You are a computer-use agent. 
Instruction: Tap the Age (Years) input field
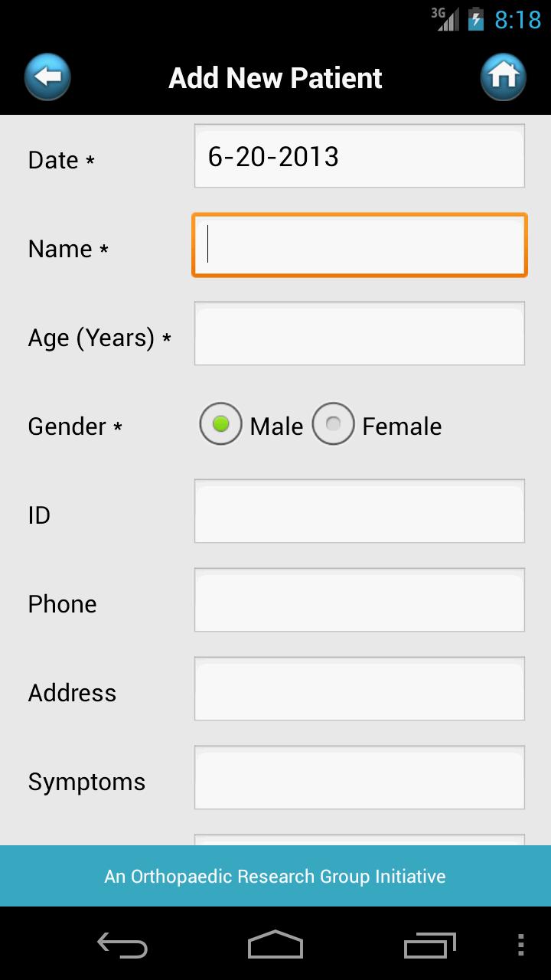click(359, 334)
